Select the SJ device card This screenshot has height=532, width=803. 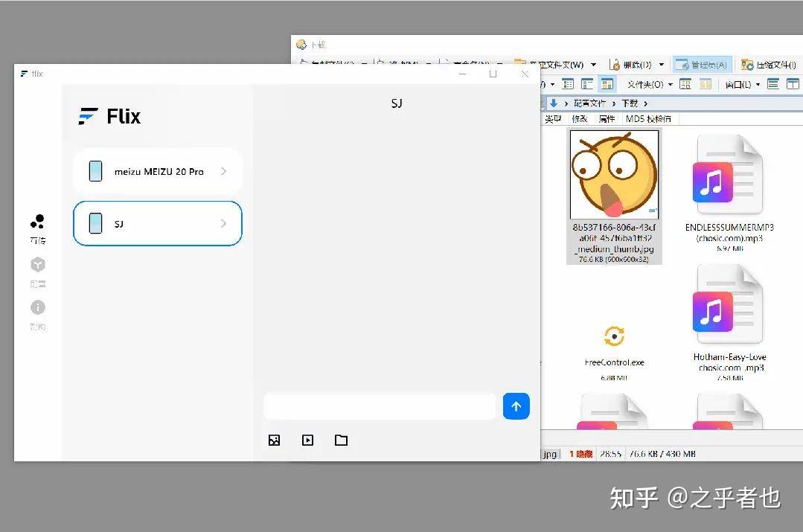coord(158,223)
